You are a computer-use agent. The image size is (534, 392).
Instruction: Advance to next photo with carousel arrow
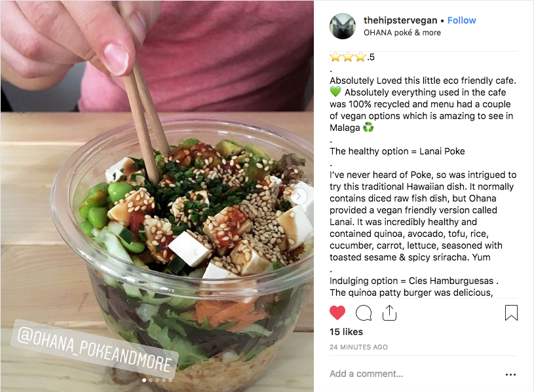tap(298, 196)
